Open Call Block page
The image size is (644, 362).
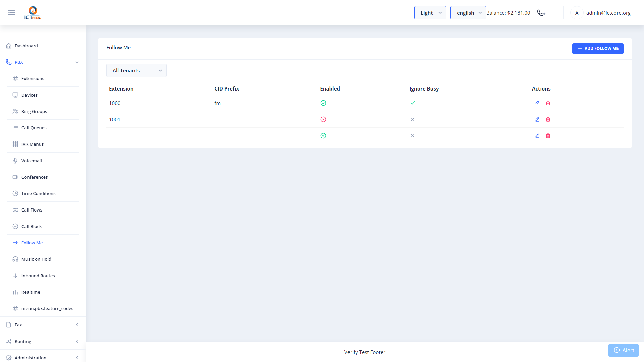pyautogui.click(x=43, y=226)
